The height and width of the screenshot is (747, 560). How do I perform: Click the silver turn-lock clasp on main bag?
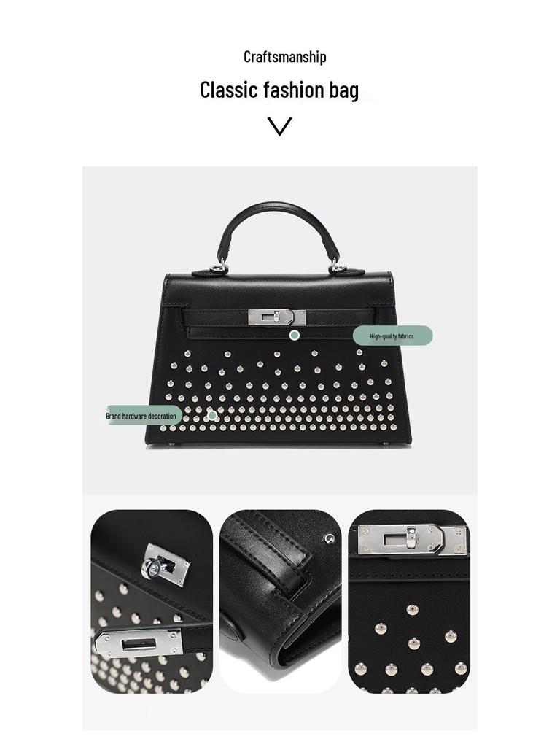pyautogui.click(x=276, y=317)
